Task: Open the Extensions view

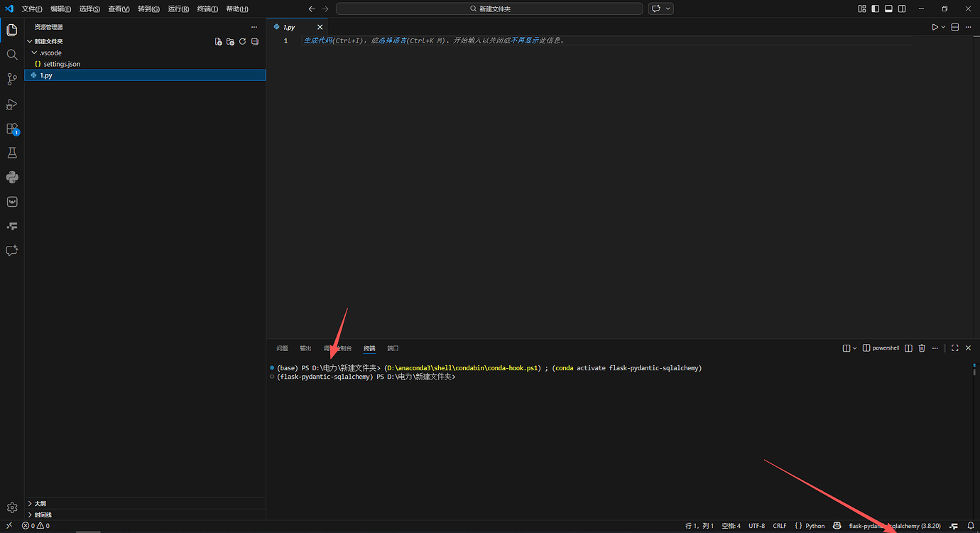Action: (12, 129)
